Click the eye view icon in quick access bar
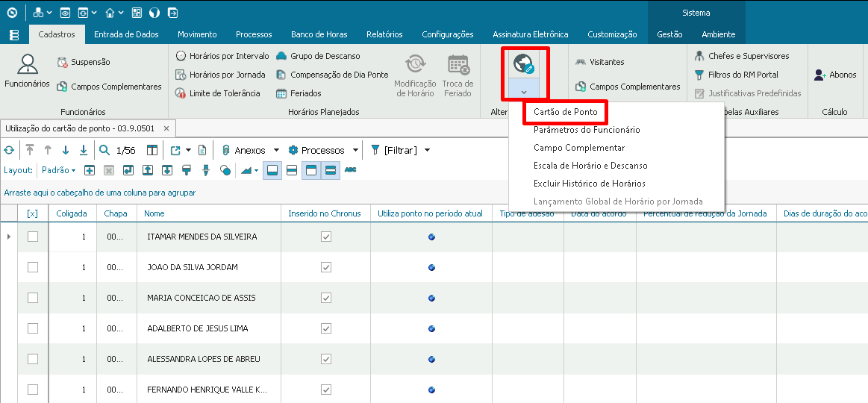Screen dimensions: 868x403 pos(66,12)
